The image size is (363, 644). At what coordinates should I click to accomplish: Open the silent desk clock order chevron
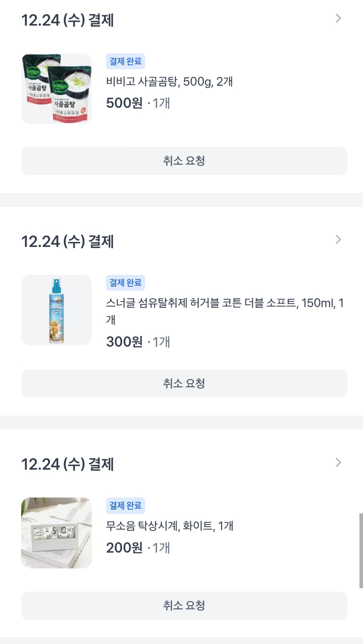pos(338,463)
